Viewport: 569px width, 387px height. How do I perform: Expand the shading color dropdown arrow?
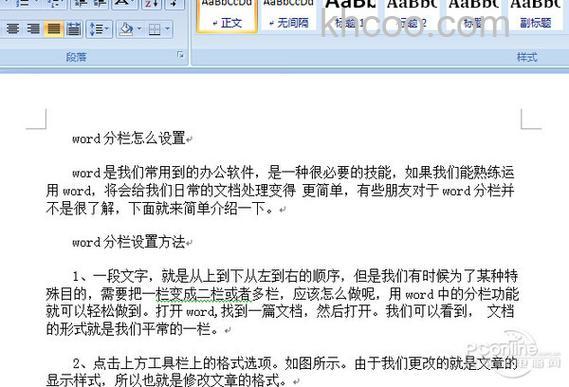tap(139, 29)
